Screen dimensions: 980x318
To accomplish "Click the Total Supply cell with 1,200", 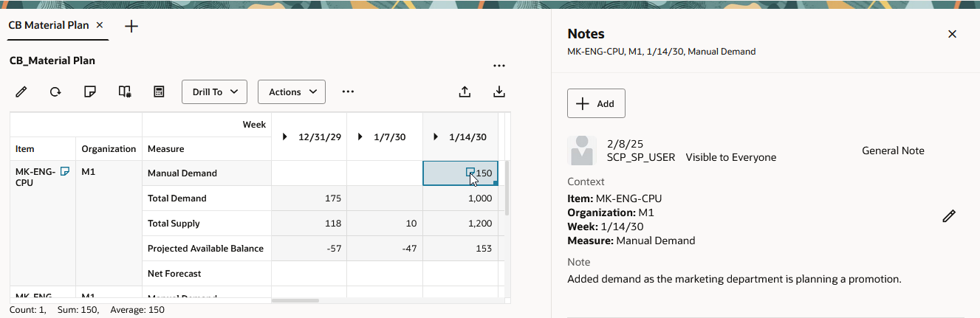I will 460,224.
